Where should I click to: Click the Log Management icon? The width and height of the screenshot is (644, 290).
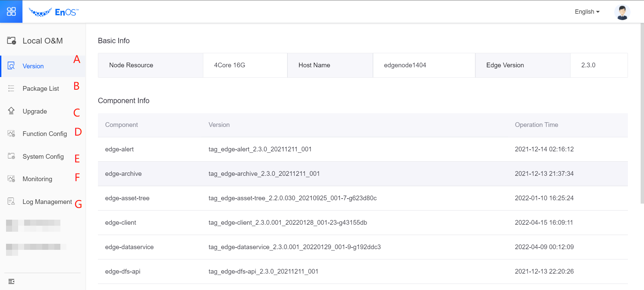tap(11, 201)
